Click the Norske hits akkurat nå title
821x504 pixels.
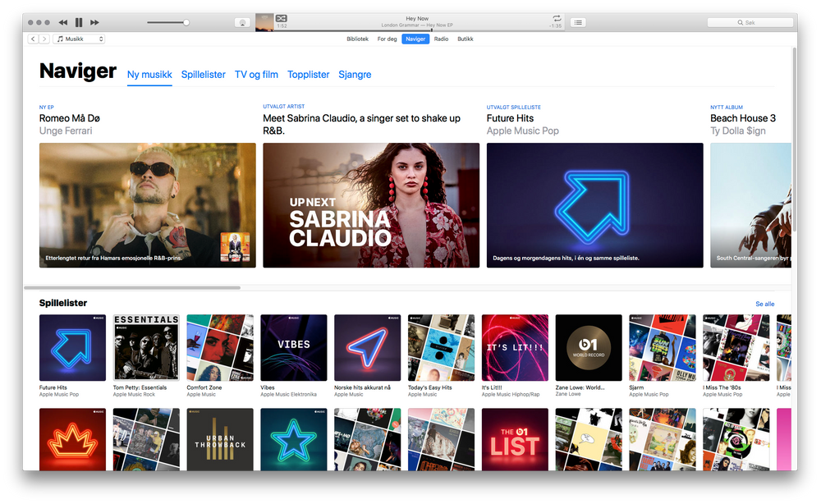coord(362,387)
